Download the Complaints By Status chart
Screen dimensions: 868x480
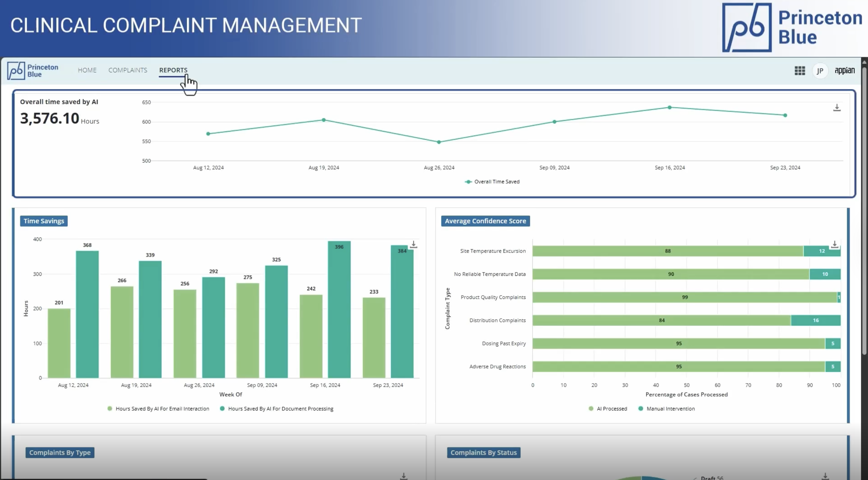[825, 476]
